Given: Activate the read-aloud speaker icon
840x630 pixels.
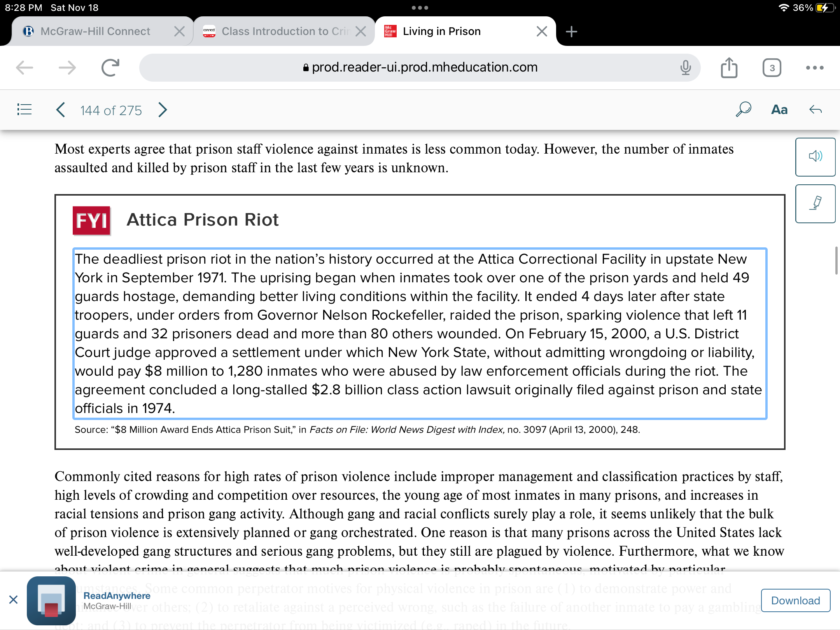Looking at the screenshot, I should (x=815, y=157).
